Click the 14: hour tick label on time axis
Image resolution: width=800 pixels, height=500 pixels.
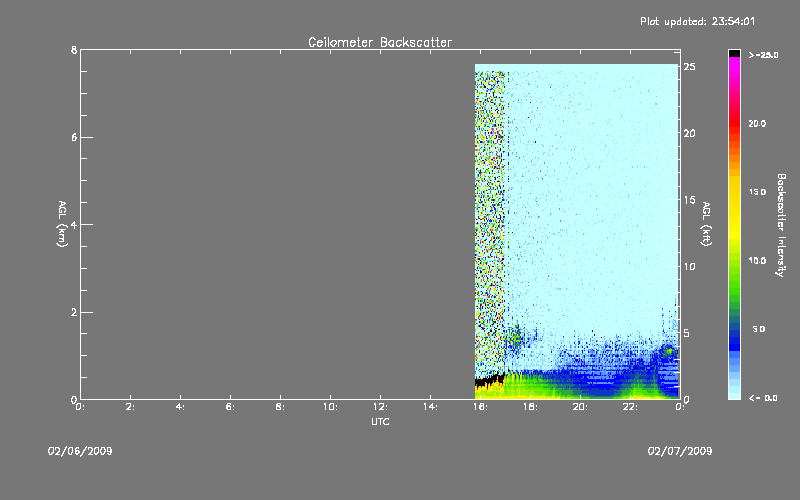click(x=430, y=407)
